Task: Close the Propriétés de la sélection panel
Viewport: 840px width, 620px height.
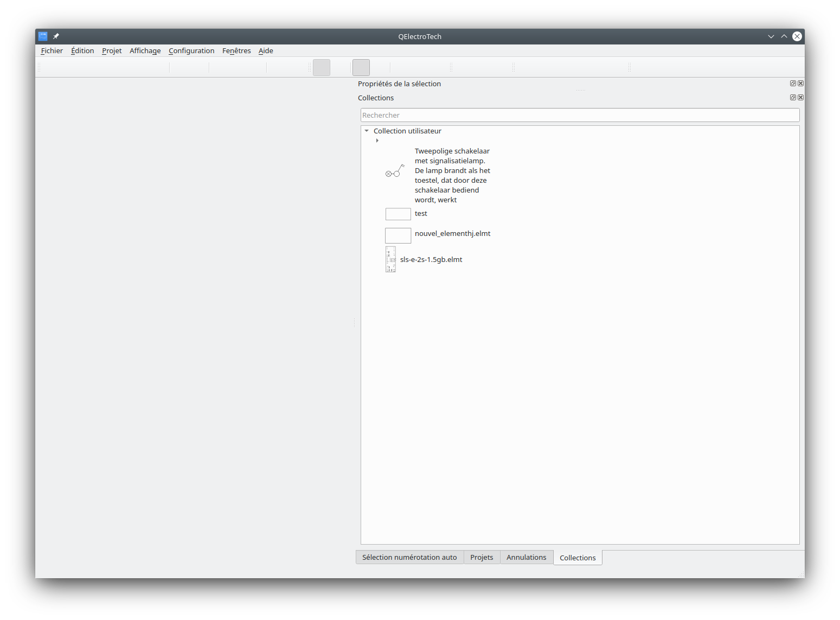Action: (800, 84)
